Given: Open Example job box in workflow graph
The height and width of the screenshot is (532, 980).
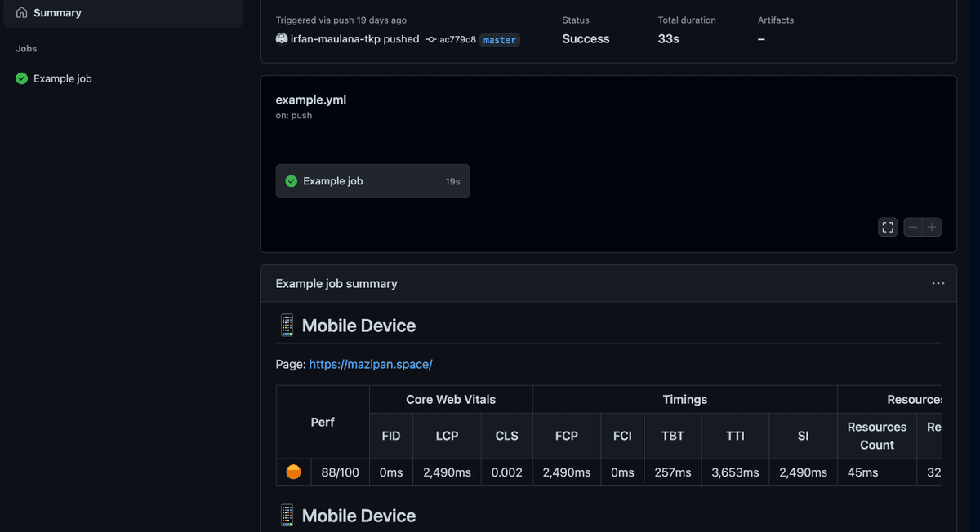Looking at the screenshot, I should [372, 181].
